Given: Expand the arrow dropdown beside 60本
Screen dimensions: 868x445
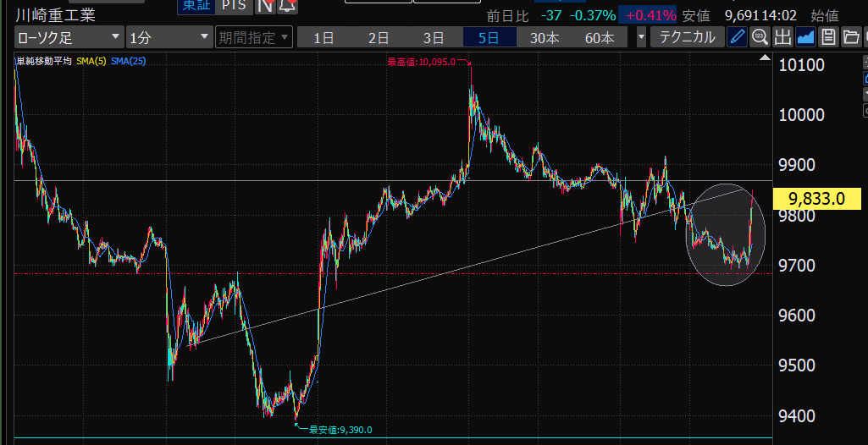Looking at the screenshot, I should (x=641, y=37).
